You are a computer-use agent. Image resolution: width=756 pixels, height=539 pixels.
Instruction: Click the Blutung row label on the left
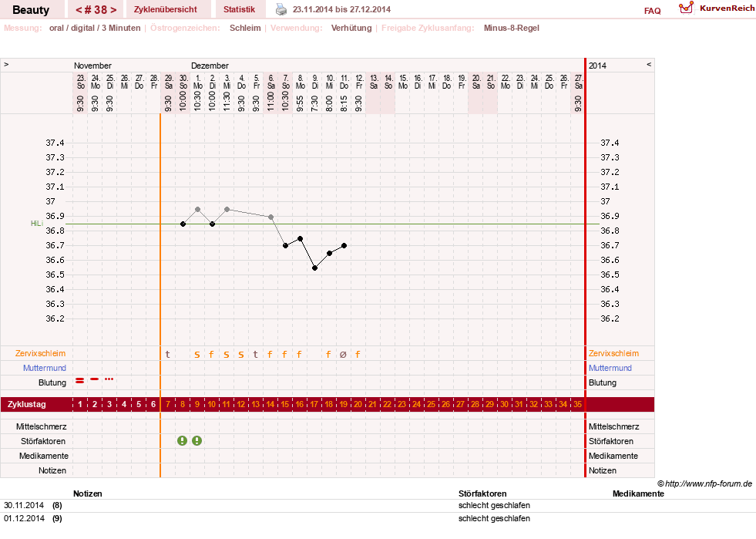[52, 382]
